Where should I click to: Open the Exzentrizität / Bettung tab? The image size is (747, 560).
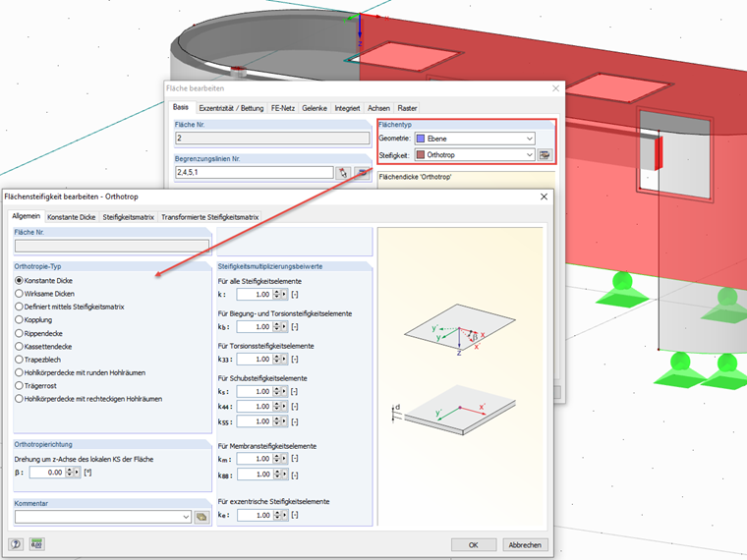231,109
